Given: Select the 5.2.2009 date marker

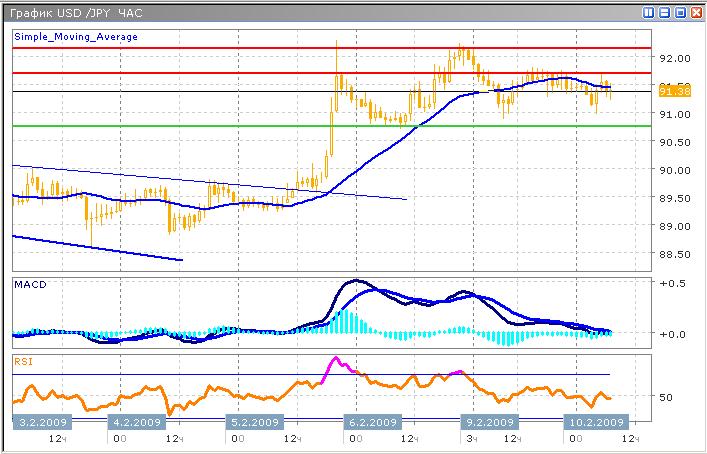Looking at the screenshot, I should [x=254, y=420].
